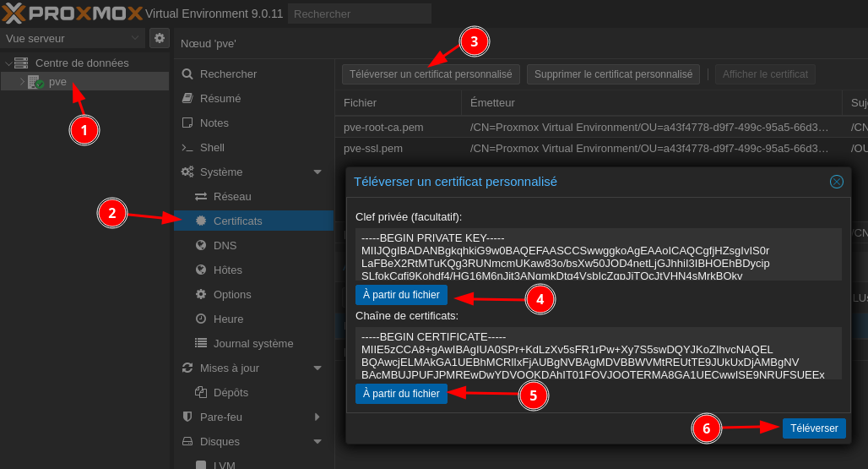Click the blue Téléverser submit button

point(813,428)
